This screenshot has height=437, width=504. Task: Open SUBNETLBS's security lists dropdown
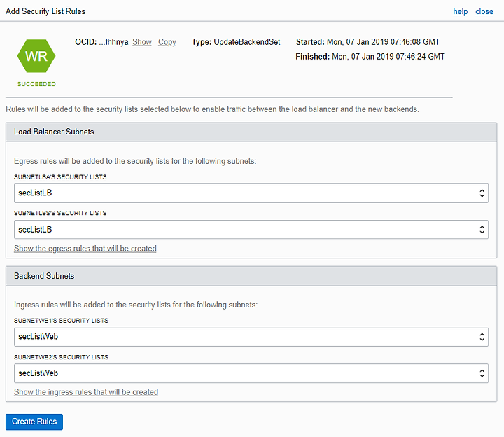(251, 229)
